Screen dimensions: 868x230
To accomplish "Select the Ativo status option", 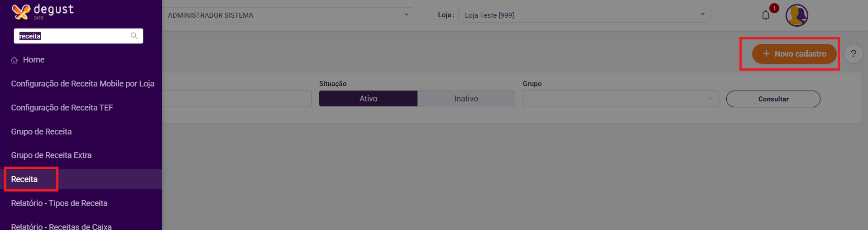I will pos(368,99).
